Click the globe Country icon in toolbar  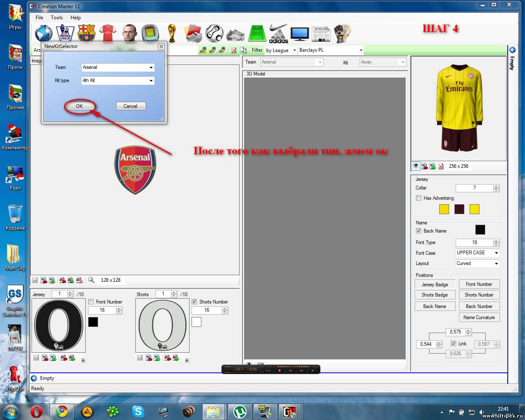pos(43,33)
